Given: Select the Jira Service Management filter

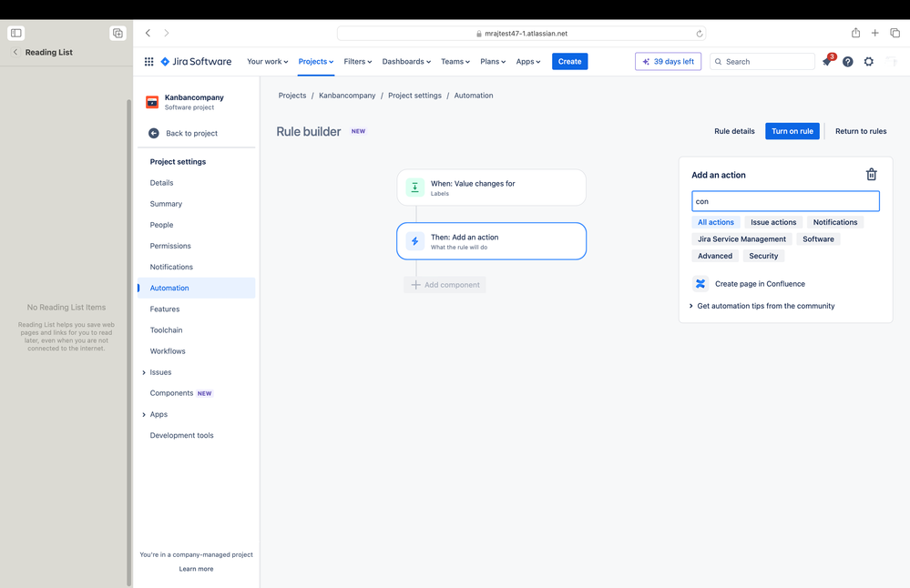Looking at the screenshot, I should pyautogui.click(x=741, y=238).
